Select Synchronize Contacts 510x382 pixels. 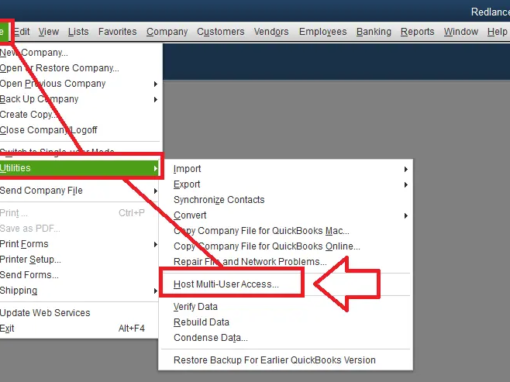(219, 200)
